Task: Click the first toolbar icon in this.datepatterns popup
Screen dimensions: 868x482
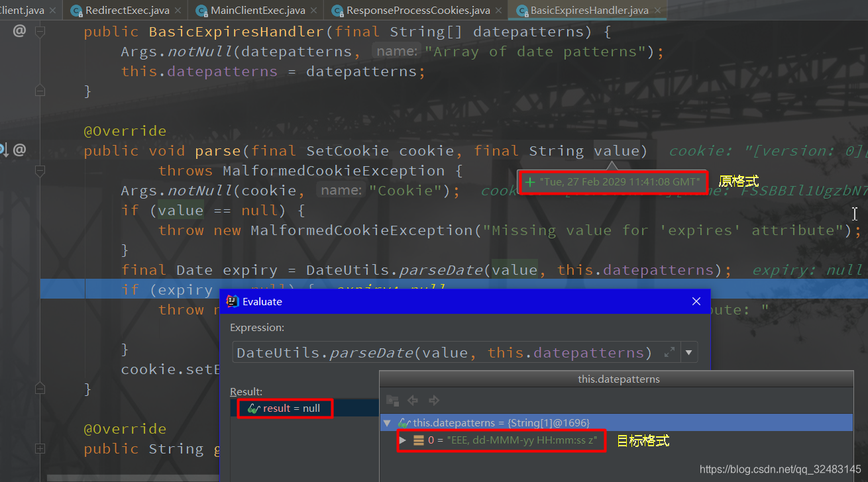Action: [392, 401]
